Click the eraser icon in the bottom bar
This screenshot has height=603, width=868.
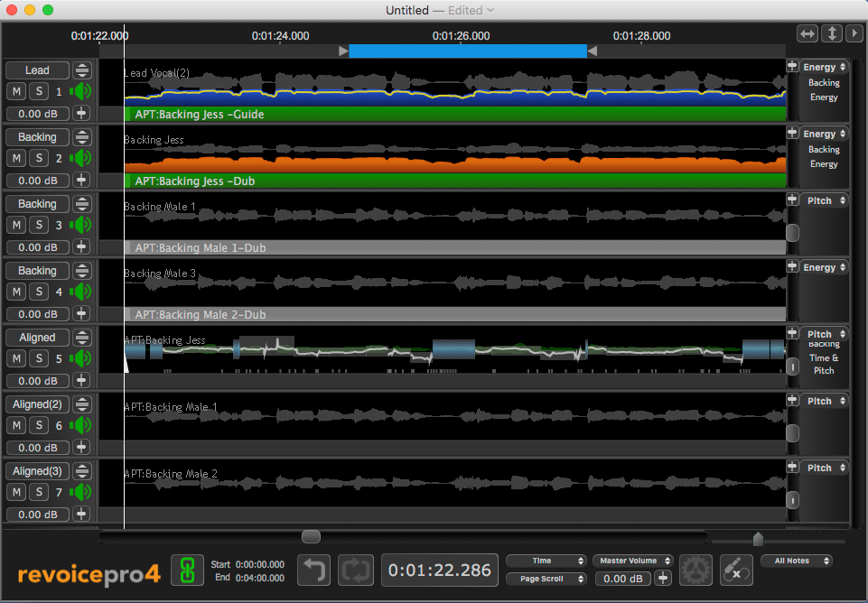pos(736,570)
